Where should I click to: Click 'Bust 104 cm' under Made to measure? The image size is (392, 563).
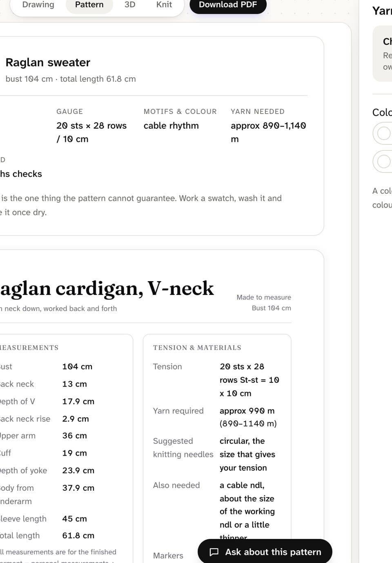click(271, 308)
